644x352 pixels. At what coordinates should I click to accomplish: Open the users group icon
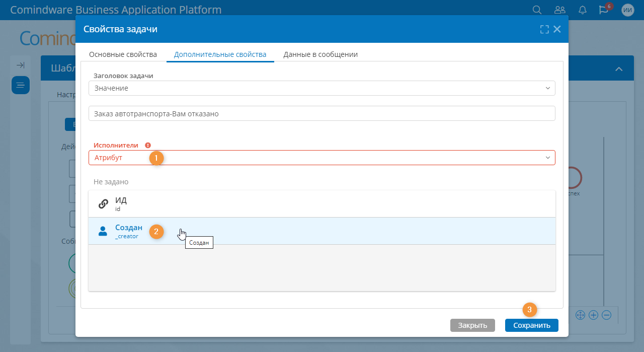point(559,10)
